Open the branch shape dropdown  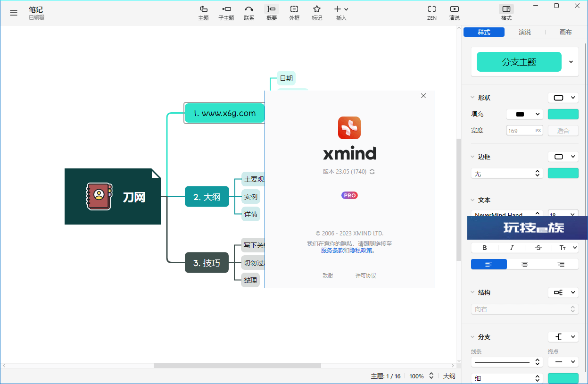[563, 337]
